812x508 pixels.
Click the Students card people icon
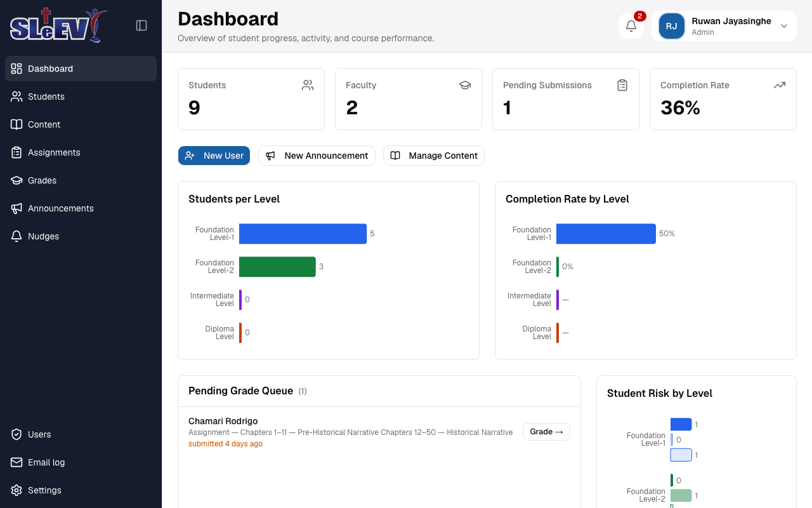(x=308, y=85)
